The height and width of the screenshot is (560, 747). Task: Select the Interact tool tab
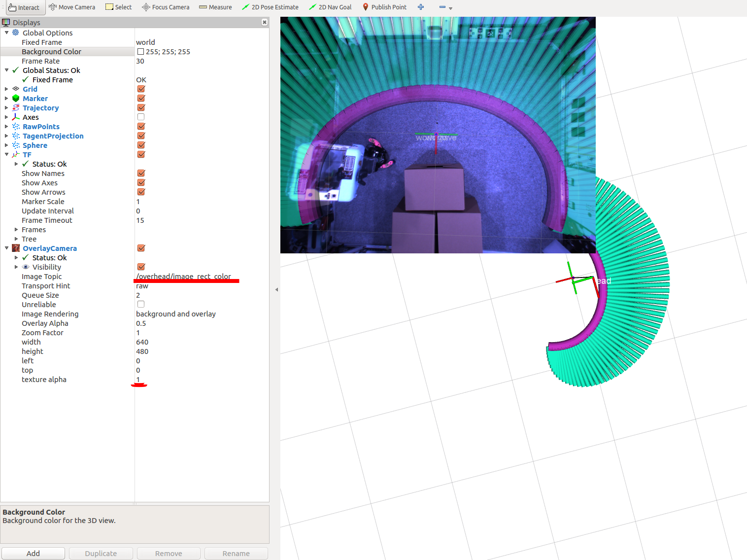pyautogui.click(x=24, y=7)
